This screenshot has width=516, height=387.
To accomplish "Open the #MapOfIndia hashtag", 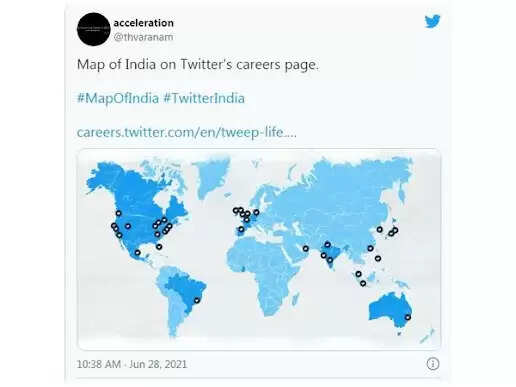I will coord(118,98).
